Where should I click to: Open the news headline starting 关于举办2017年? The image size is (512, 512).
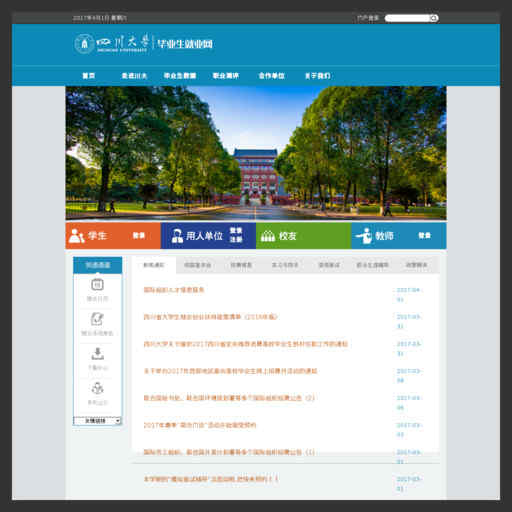coord(230,371)
